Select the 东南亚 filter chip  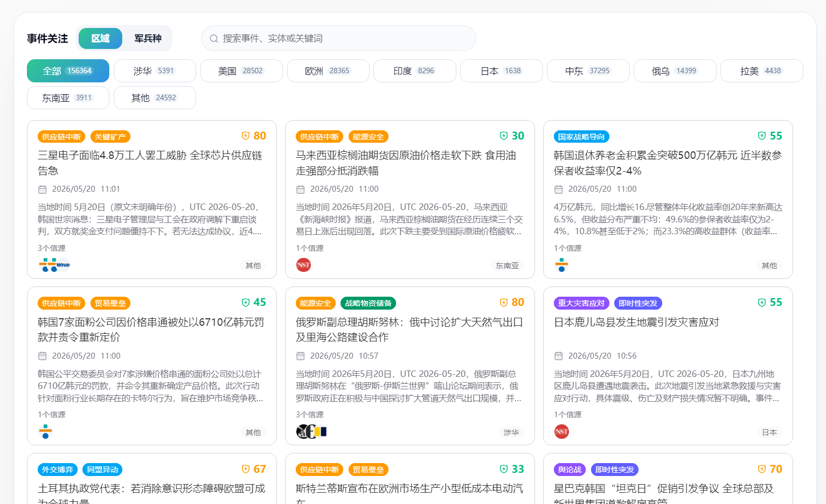pyautogui.click(x=68, y=97)
